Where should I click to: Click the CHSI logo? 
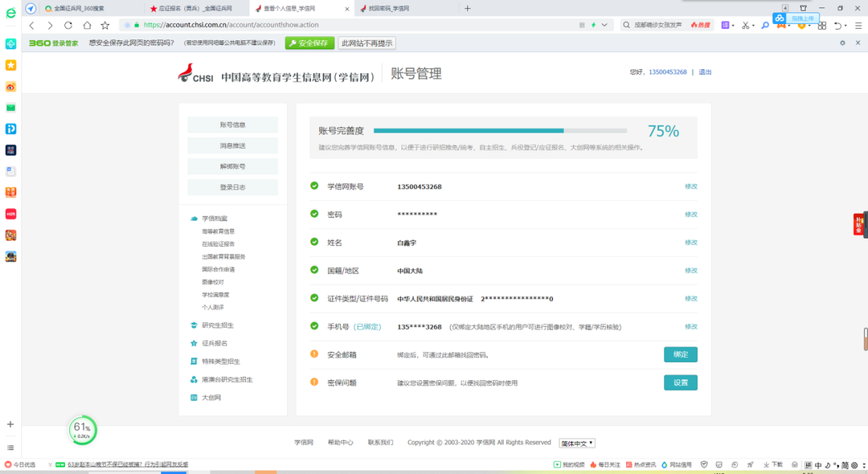[x=196, y=75]
